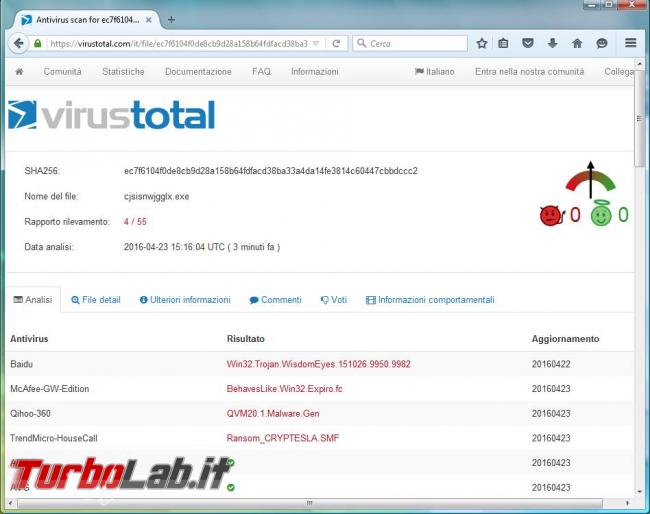Click in the Cerca search field
Image resolution: width=650 pixels, height=514 pixels.
[x=410, y=44]
